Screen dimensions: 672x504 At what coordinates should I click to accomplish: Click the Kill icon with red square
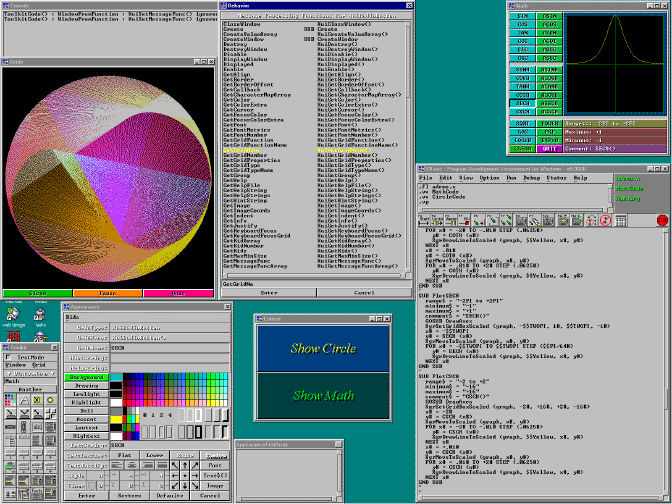465,220
